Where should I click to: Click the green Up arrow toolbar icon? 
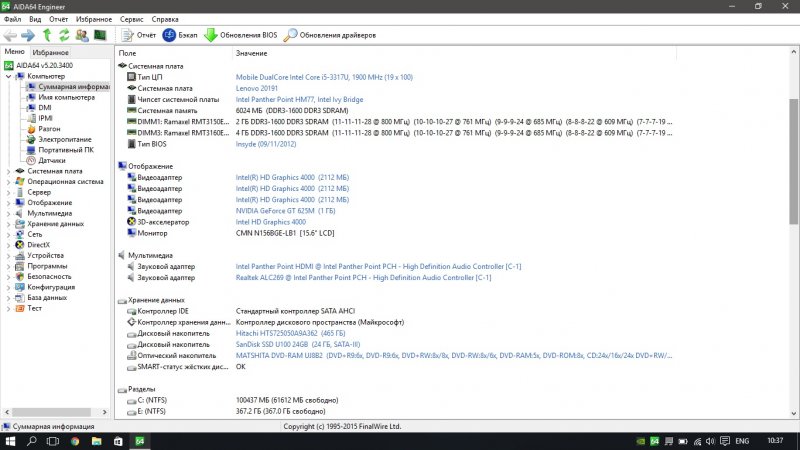coord(46,35)
